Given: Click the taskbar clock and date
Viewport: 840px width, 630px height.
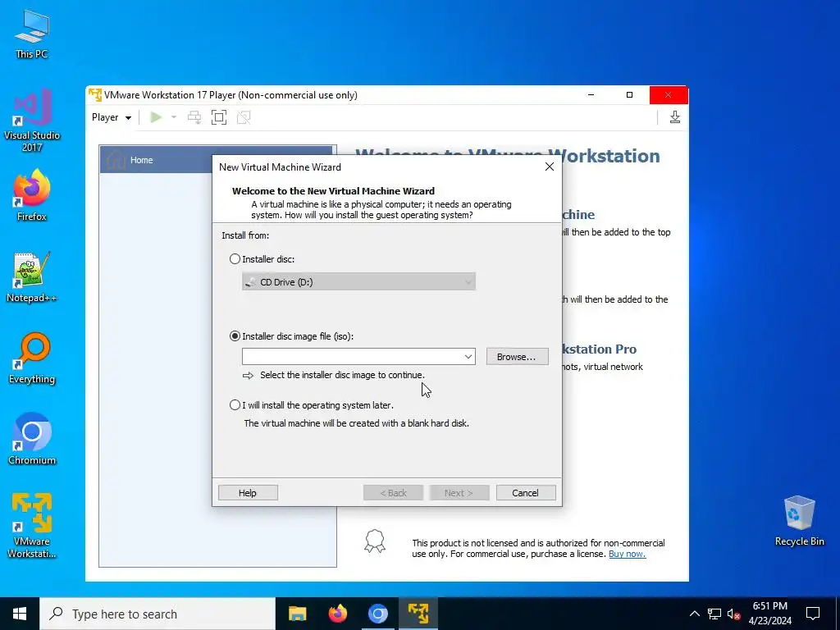Looking at the screenshot, I should click(769, 614).
